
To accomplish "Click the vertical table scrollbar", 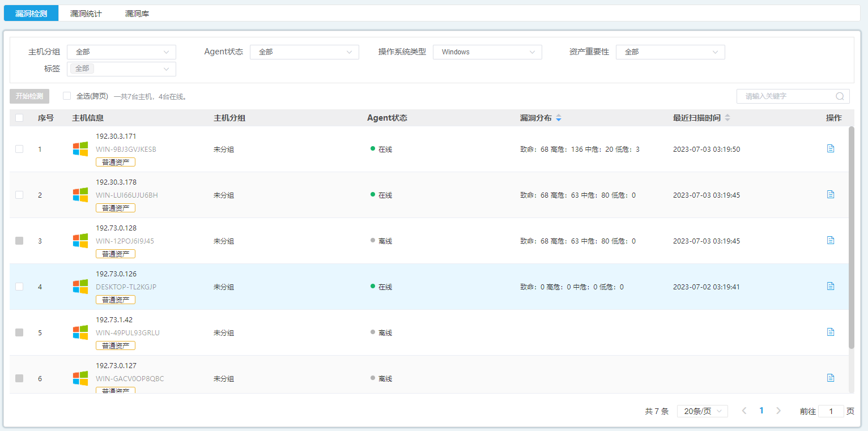I will pyautogui.click(x=851, y=238).
